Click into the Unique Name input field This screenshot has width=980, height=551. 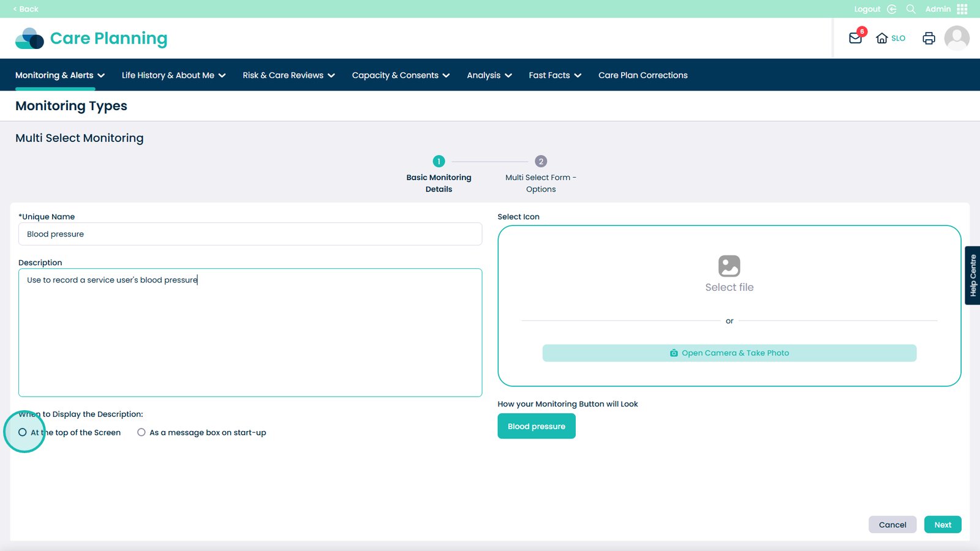[250, 234]
